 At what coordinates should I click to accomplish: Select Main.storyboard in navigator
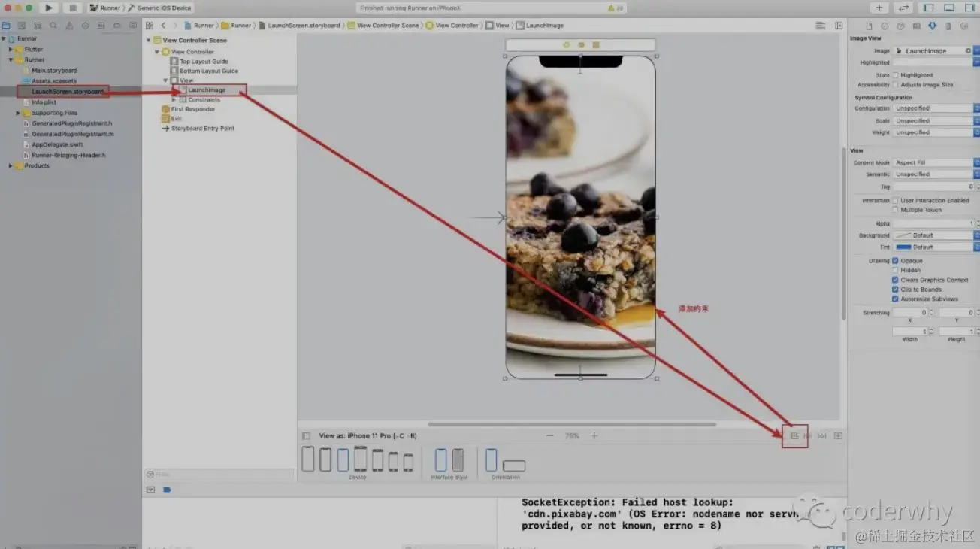pyautogui.click(x=54, y=71)
